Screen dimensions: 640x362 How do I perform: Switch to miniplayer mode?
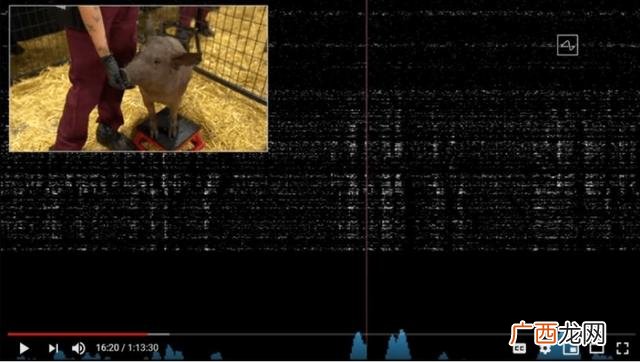571,349
